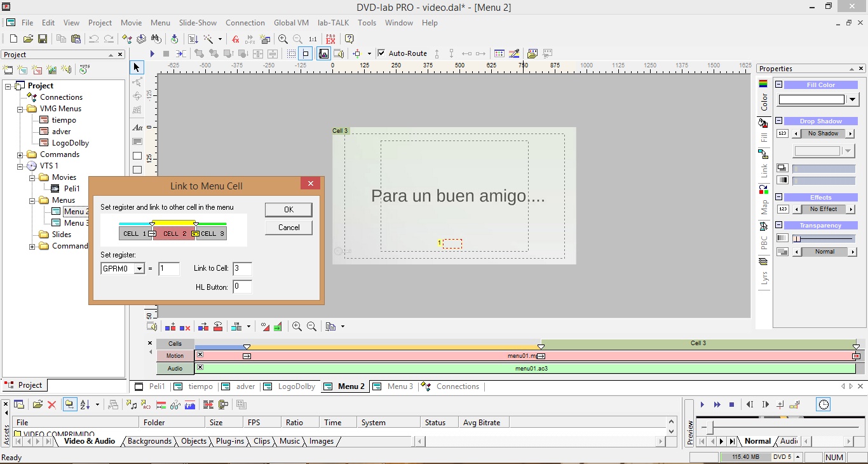Viewport: 868px width, 464px height.
Task: Toggle the Auto-Route checkbox
Action: coord(381,53)
